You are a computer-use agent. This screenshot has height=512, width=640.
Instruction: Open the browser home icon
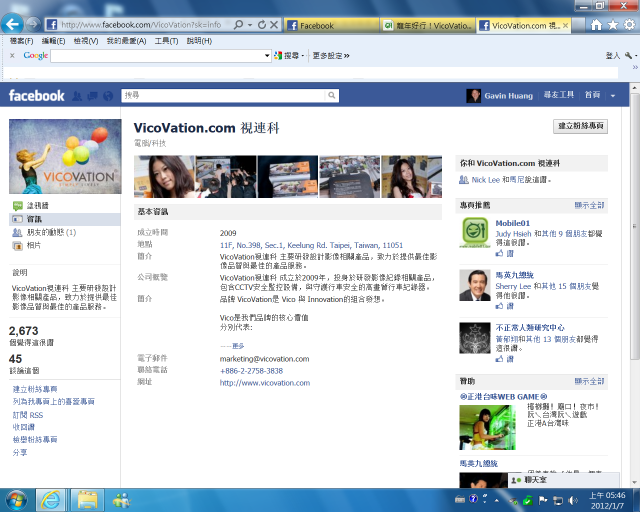pyautogui.click(x=596, y=25)
